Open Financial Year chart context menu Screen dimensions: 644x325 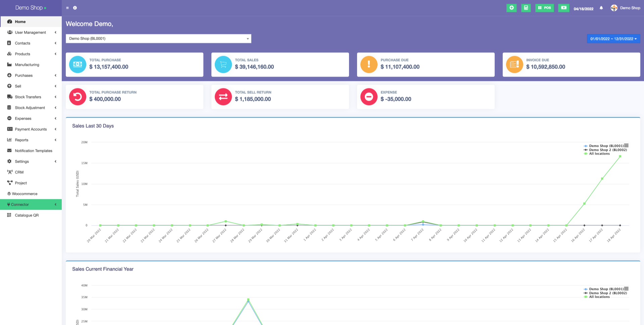point(626,289)
